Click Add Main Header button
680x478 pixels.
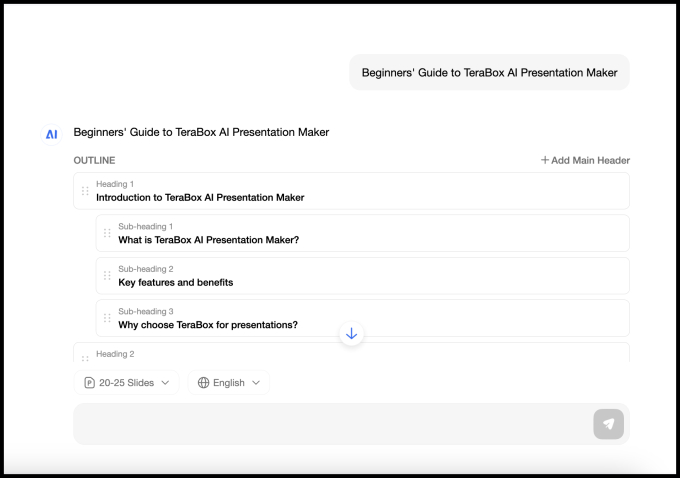(585, 160)
